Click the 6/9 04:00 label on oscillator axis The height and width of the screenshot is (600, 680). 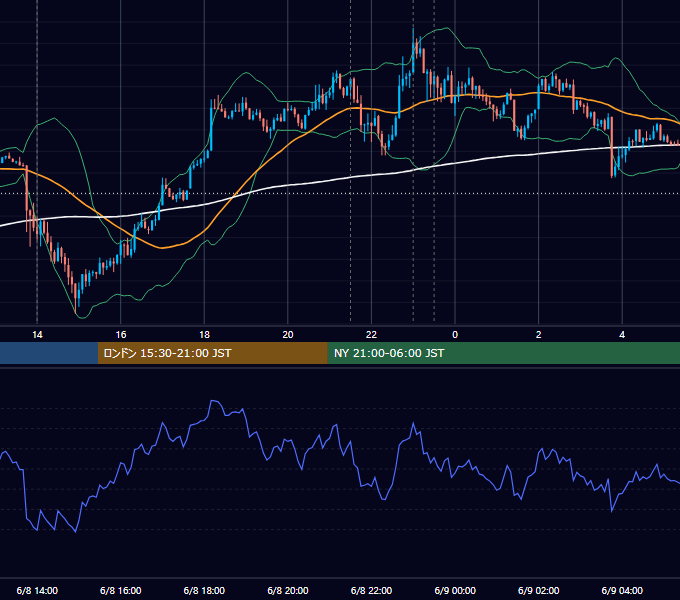click(x=622, y=590)
